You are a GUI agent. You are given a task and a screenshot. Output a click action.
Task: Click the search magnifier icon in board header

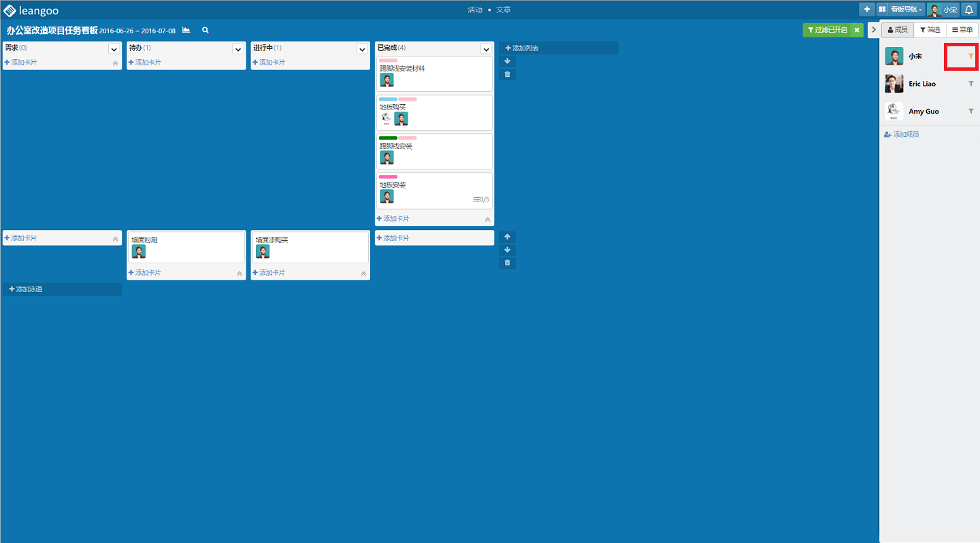[206, 31]
